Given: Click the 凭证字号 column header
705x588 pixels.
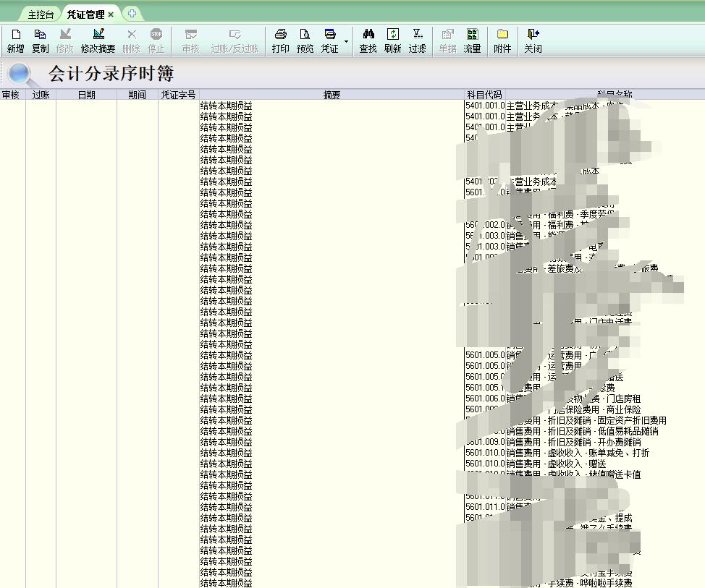Looking at the screenshot, I should pos(179,95).
